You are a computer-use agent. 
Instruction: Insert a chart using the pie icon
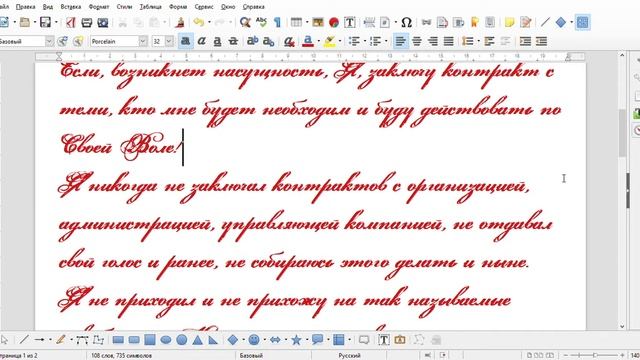(333, 22)
